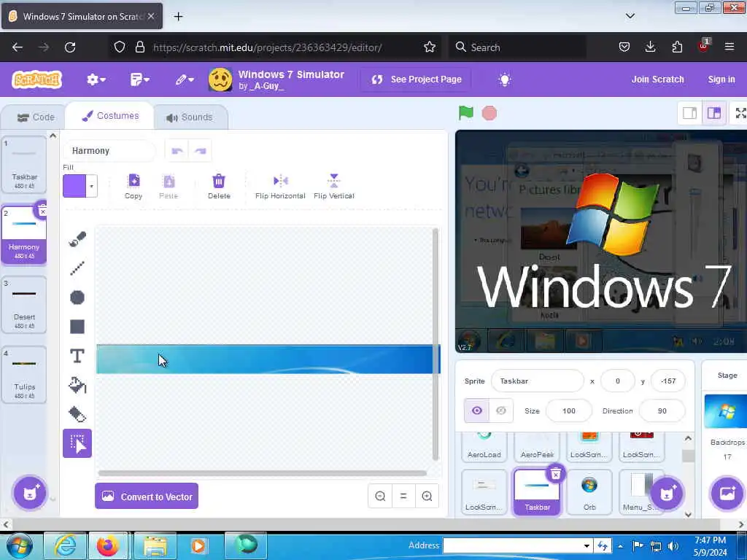Switch to large stage layout
This screenshot has width=747, height=560.
tap(713, 113)
